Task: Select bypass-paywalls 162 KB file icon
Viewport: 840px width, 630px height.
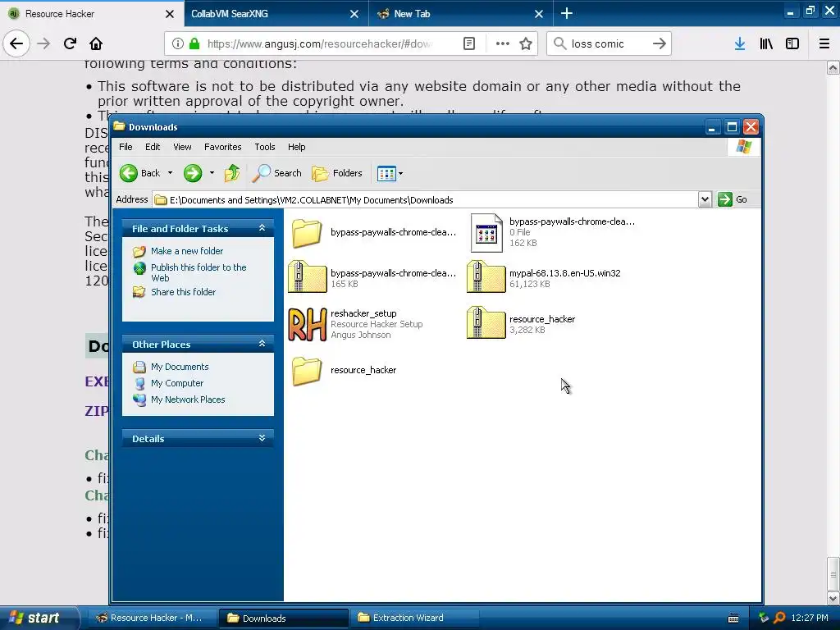Action: point(486,233)
